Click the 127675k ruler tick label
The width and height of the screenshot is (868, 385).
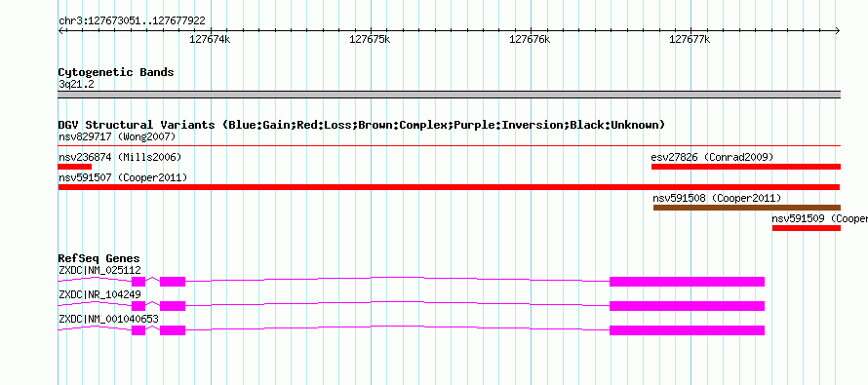[370, 39]
